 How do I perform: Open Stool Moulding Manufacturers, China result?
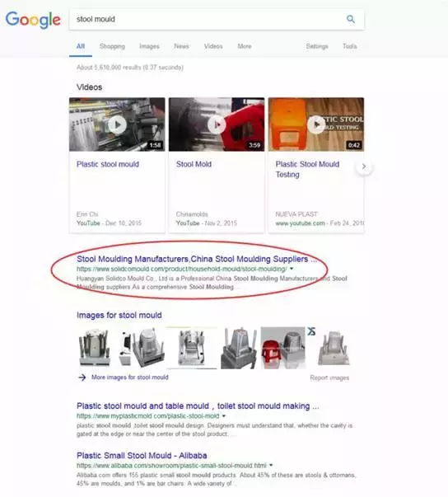click(x=197, y=259)
